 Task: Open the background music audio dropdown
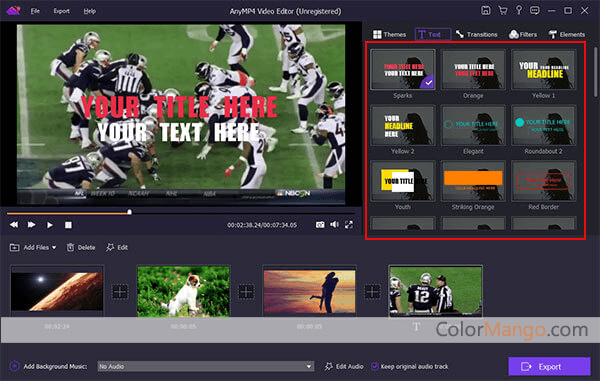tap(205, 366)
